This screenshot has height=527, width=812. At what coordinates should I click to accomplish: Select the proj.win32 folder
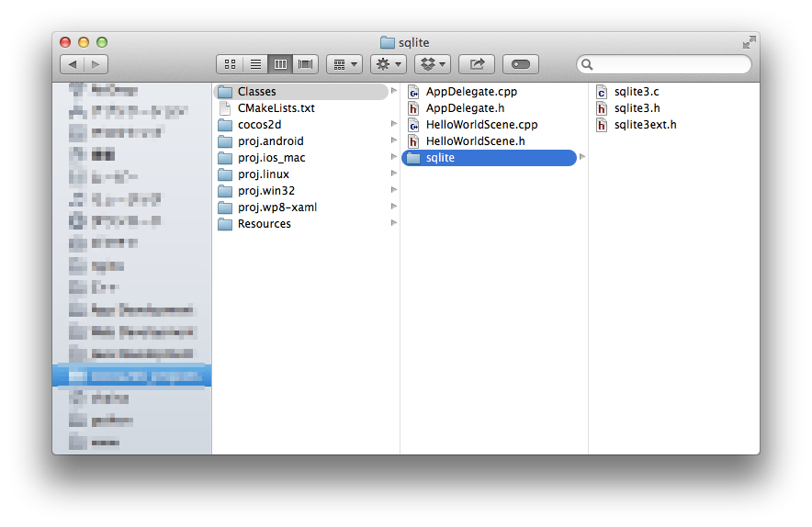[300, 191]
